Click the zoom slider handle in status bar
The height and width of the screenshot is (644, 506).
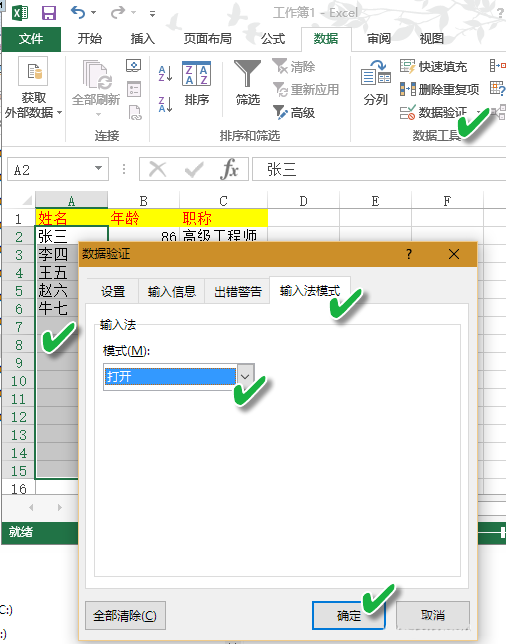point(502,532)
